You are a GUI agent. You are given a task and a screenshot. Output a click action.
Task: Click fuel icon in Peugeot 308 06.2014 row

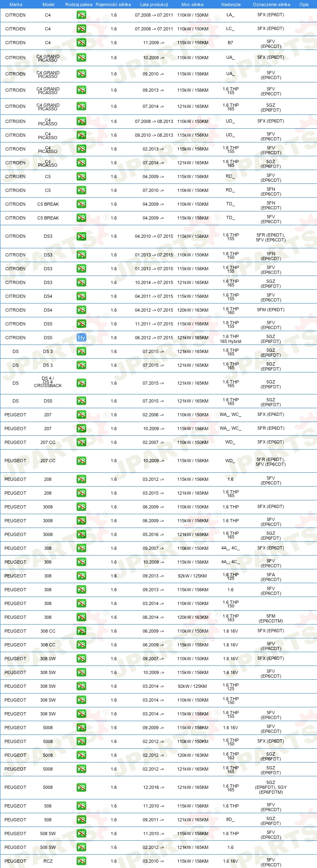coord(81,617)
